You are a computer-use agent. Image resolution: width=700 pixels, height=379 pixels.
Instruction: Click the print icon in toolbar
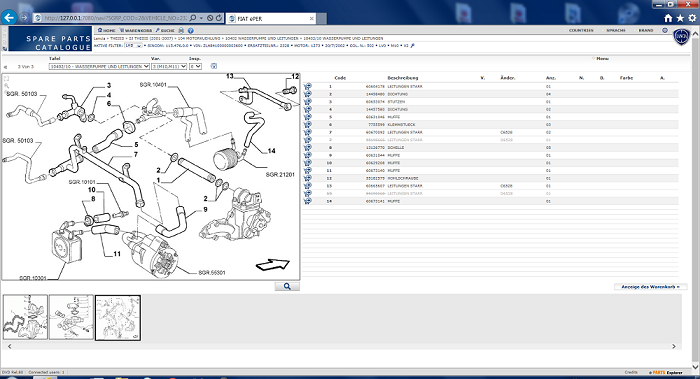tap(181, 30)
